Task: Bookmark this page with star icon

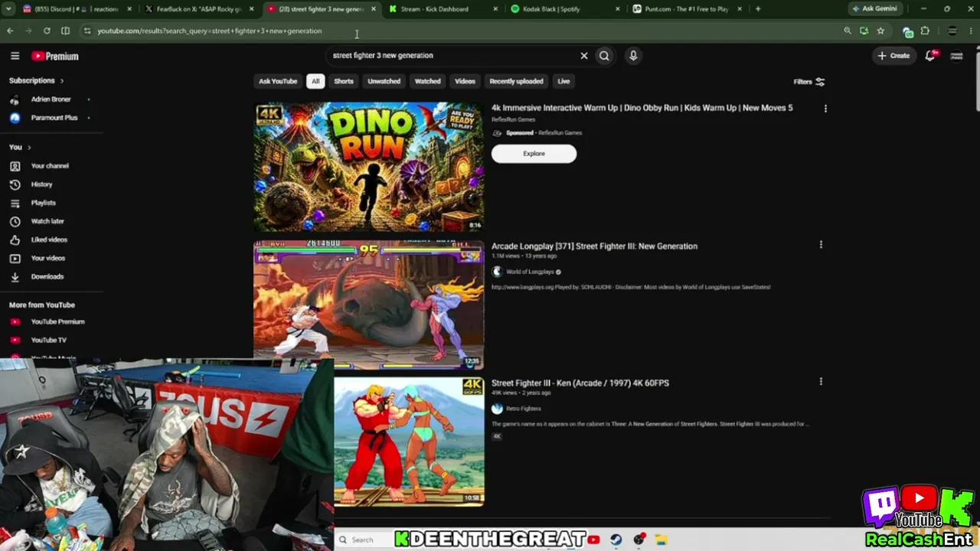Action: (880, 31)
